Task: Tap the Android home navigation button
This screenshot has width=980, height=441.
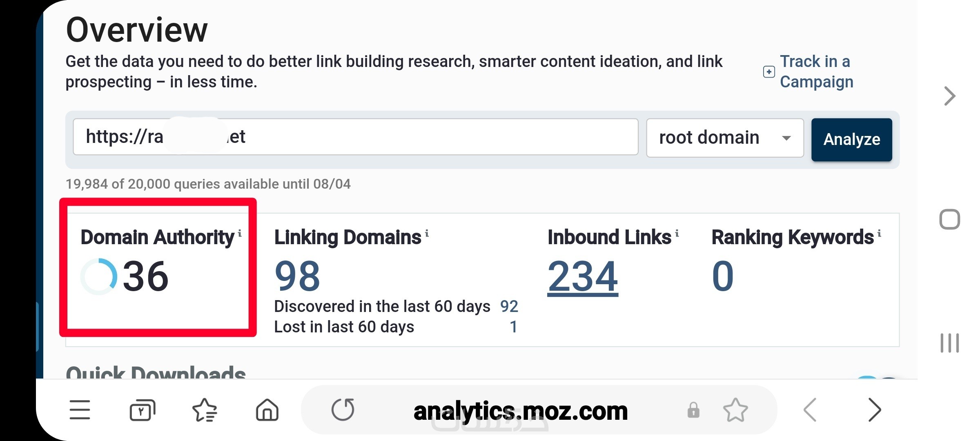Action: click(949, 220)
